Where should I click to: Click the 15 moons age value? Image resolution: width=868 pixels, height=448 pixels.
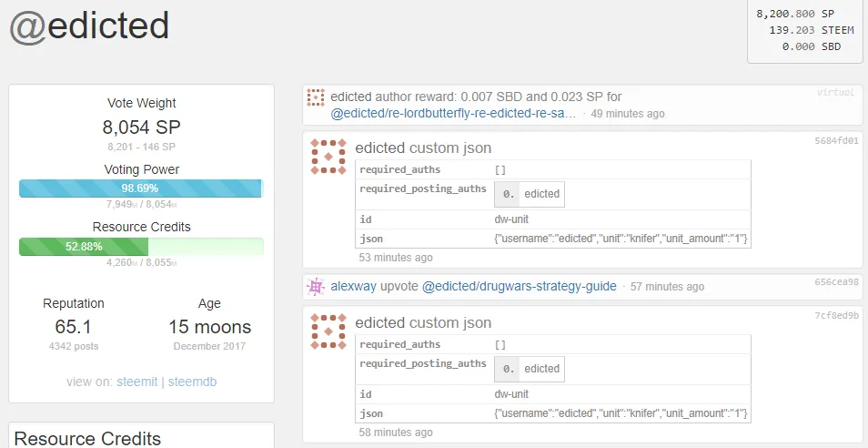[209, 327]
